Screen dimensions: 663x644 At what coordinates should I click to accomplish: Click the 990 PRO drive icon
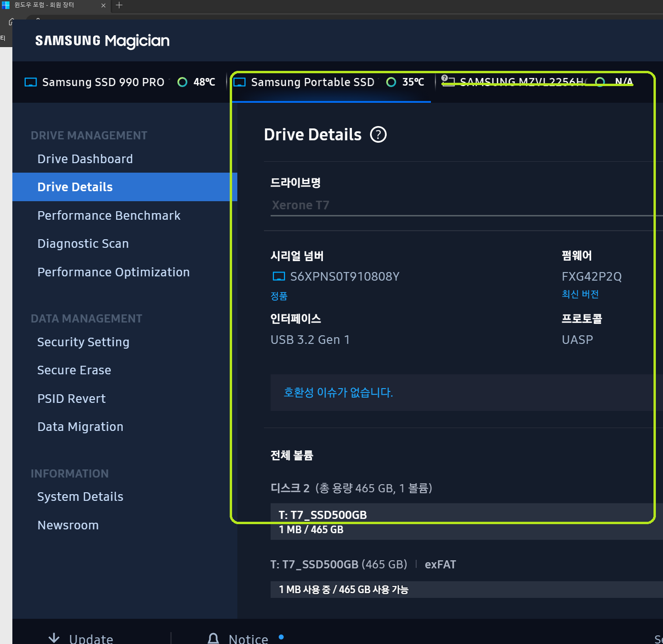(x=30, y=82)
